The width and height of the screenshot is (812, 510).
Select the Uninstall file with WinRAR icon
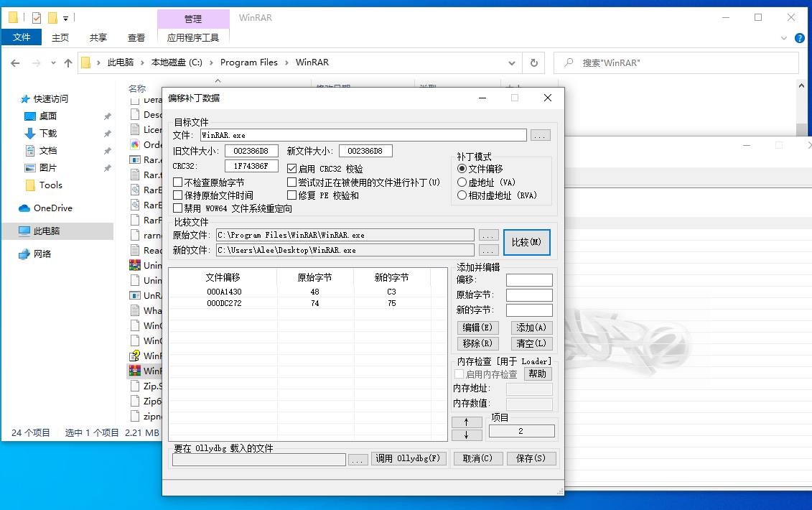[x=135, y=265]
